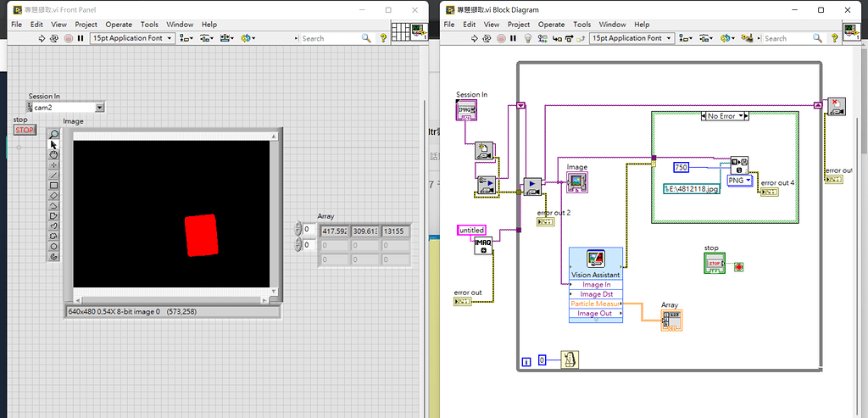Choose the Rectangle ROI tool
Viewport: 868px width, 418px height.
coord(54,185)
